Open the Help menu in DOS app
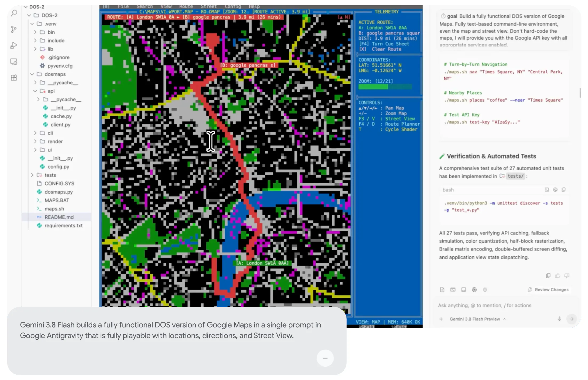The image size is (588, 380). [x=254, y=7]
